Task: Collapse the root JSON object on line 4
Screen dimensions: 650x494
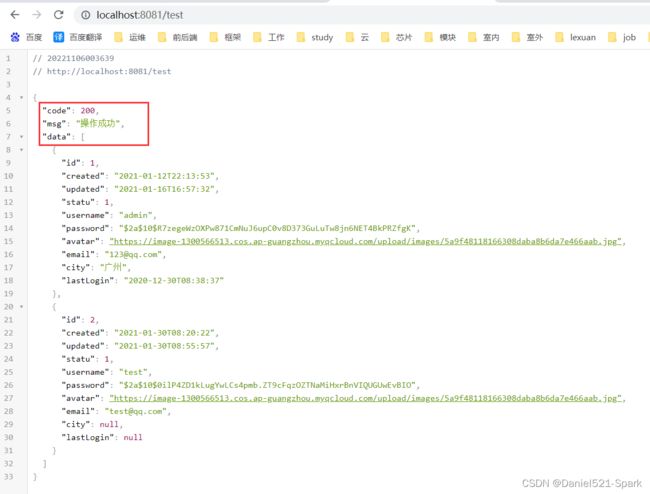Action: pyautogui.click(x=22, y=97)
